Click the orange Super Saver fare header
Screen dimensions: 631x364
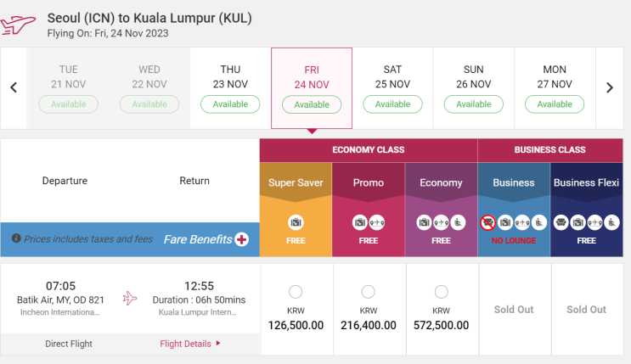click(296, 182)
